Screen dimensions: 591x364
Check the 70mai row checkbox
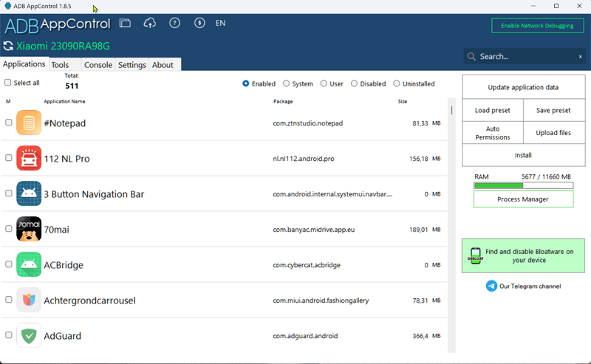point(9,229)
